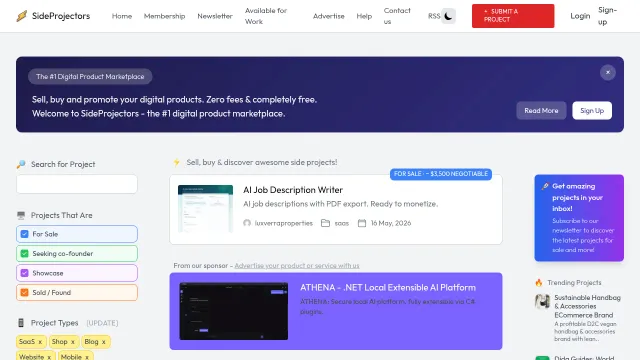Screen dimensions: 640x360
Task: Open AI Job Description Writer thumbnail
Action: pos(205,209)
